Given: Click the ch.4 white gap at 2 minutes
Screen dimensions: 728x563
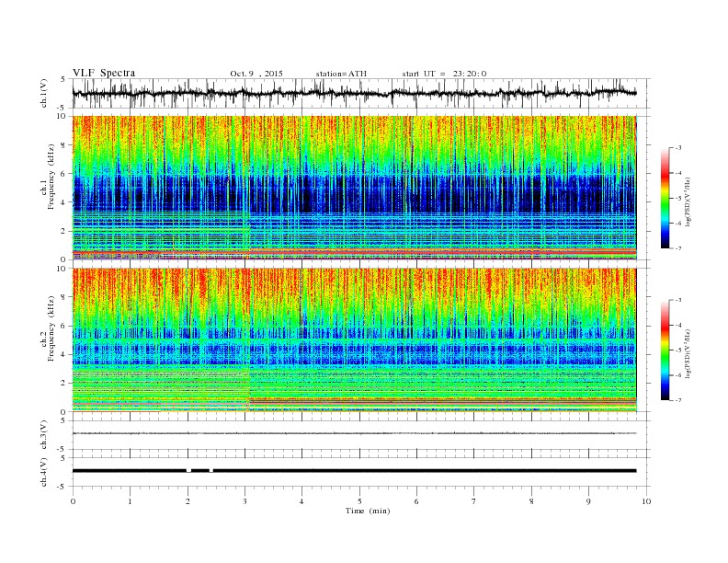Looking at the screenshot, I should pos(188,471).
